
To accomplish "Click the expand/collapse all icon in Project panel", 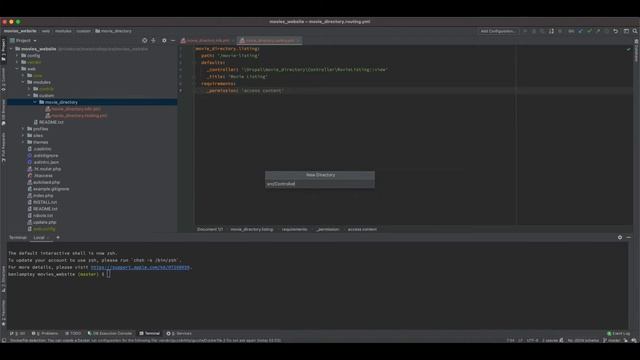I will (x=153, y=40).
